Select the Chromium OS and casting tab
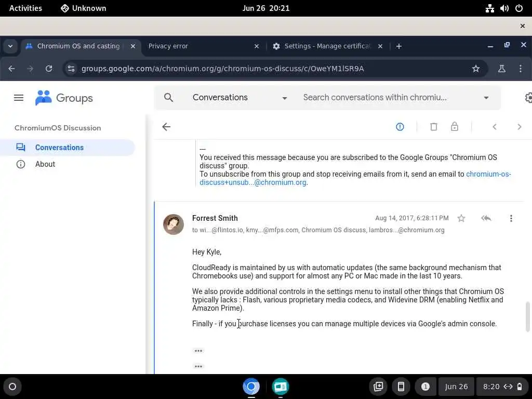This screenshot has width=532, height=399. pyautogui.click(x=78, y=46)
